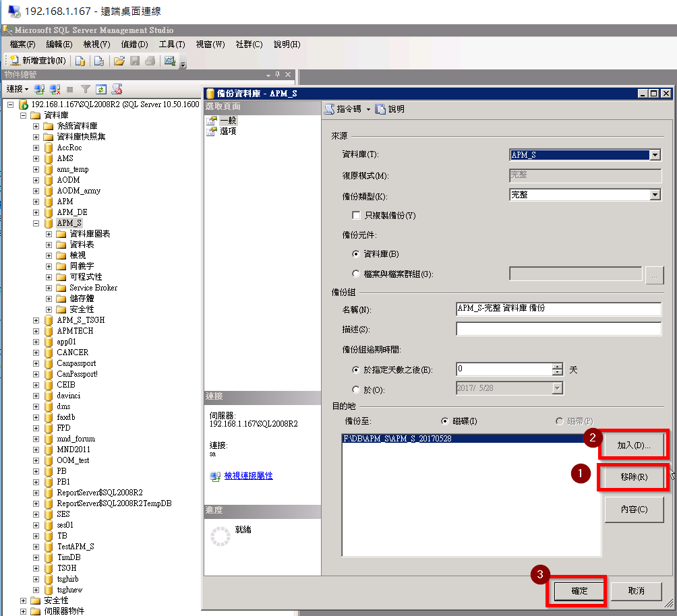Click the Disconnect server icon
The image size is (677, 616).
tap(55, 90)
